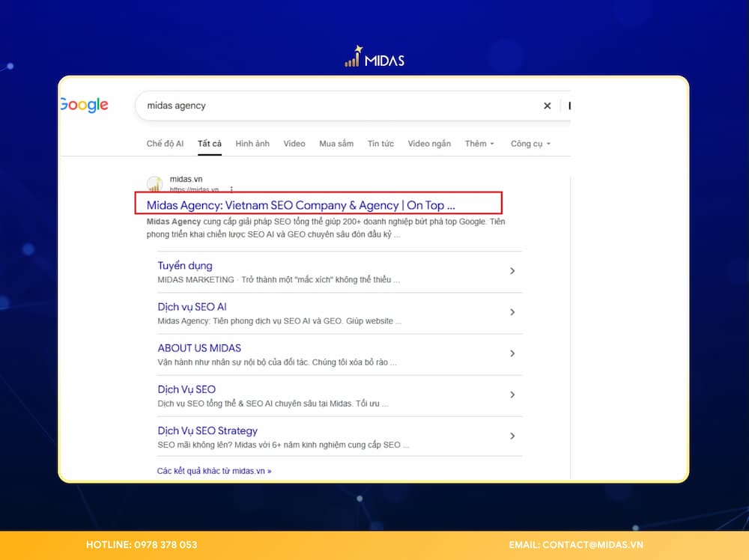749x560 pixels.
Task: Click the 'SEO mãi không lên?' description
Action: [x=283, y=445]
